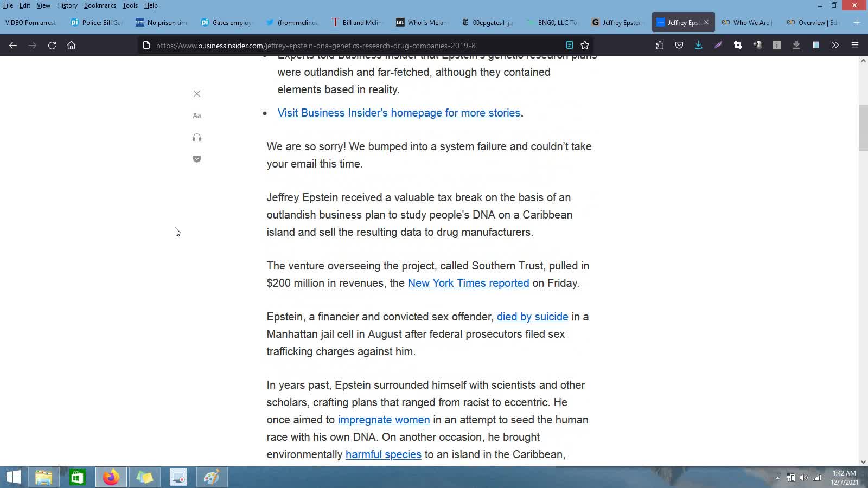
Task: Reload the current page
Action: [x=52, y=46]
